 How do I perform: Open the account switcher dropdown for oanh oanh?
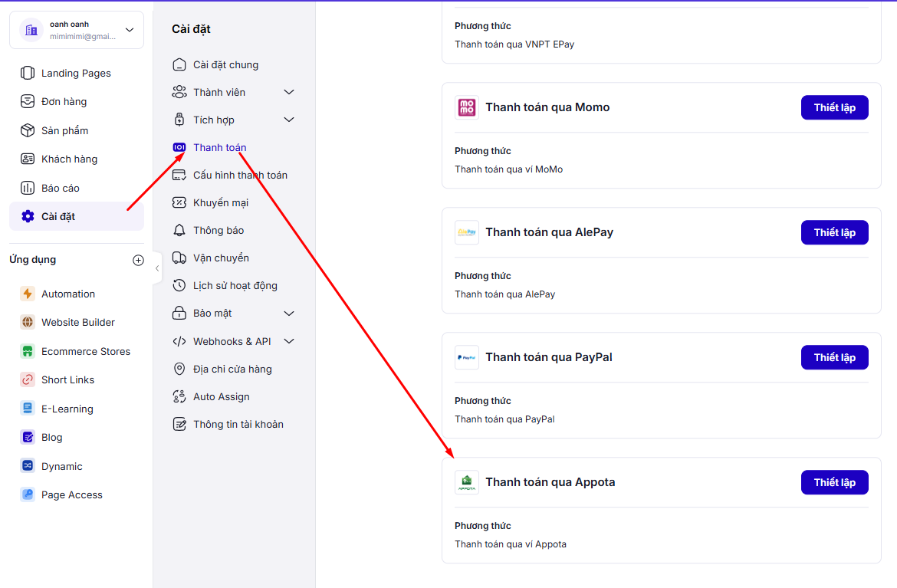point(129,30)
